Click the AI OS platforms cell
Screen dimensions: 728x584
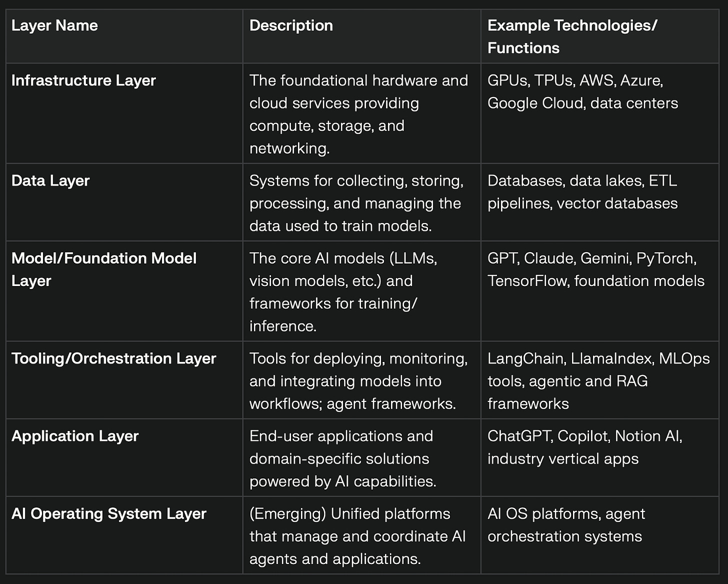(599, 535)
